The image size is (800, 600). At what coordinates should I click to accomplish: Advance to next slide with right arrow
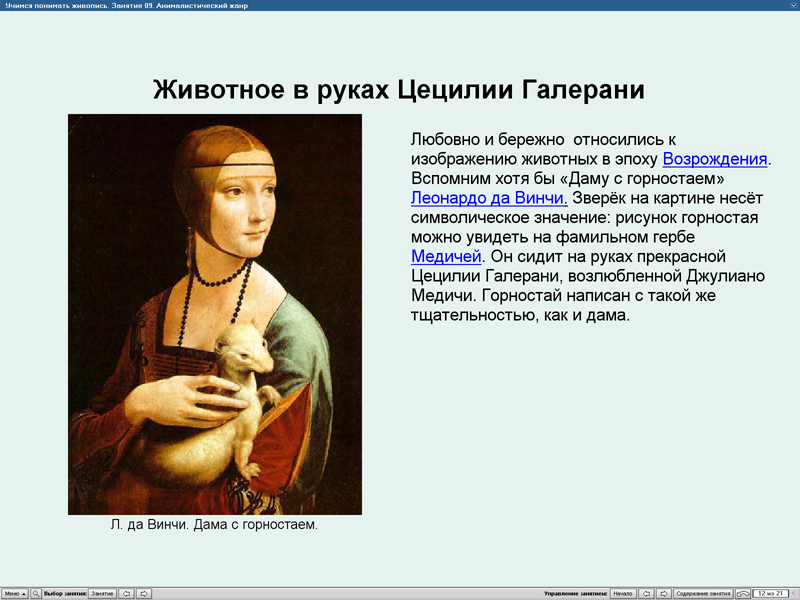pos(664,592)
